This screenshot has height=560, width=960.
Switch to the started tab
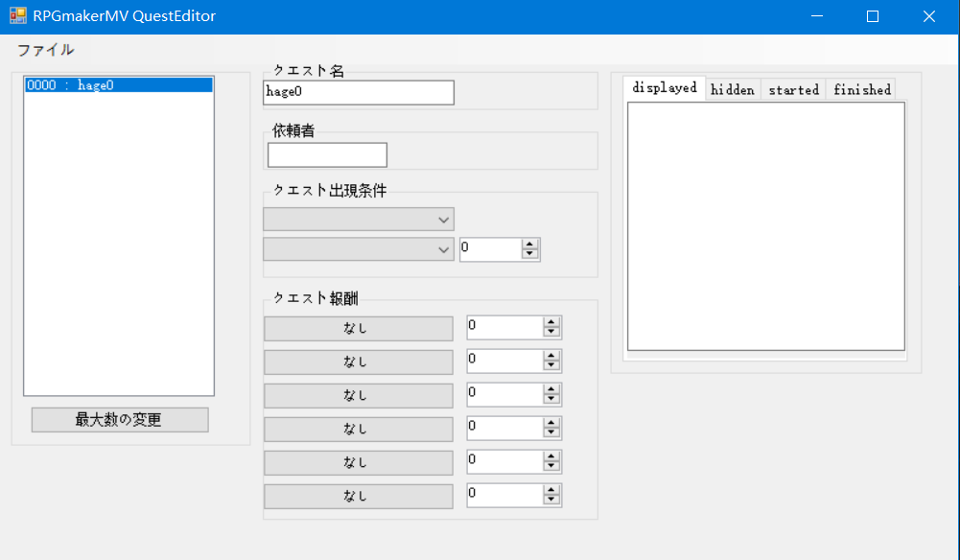(793, 90)
